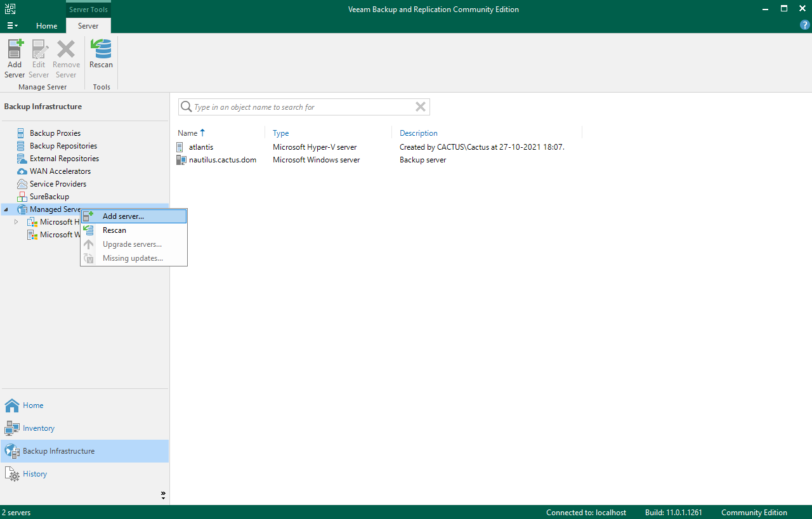Viewport: 812px width, 519px height.
Task: Switch to the Home ribbon tab
Action: tap(46, 26)
